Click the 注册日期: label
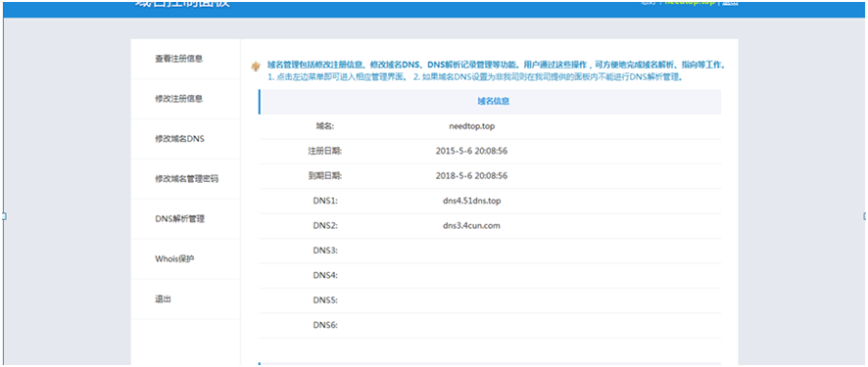 pos(325,151)
